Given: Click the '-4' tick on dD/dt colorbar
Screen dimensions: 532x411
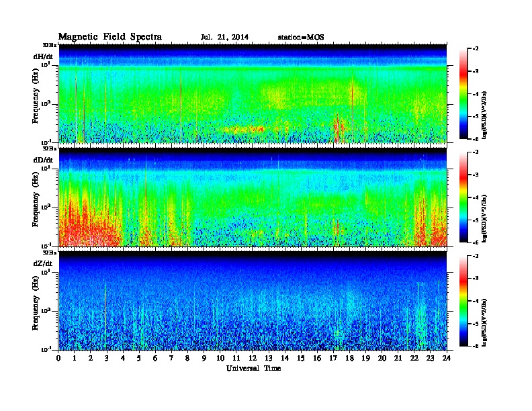Looking at the screenshot, I should click(476, 197).
